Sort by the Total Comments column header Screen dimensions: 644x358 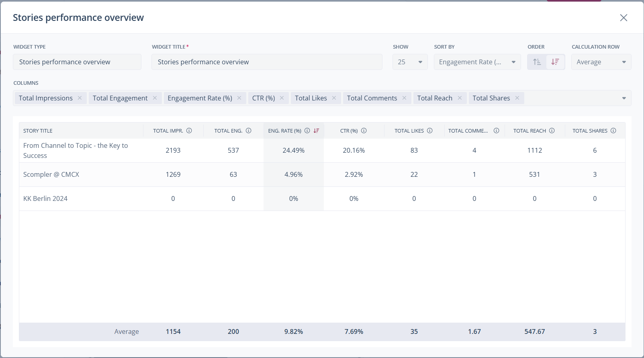468,131
